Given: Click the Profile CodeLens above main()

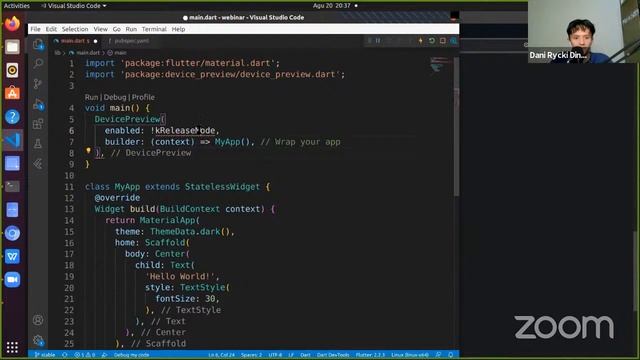Looking at the screenshot, I should click(x=143, y=97).
